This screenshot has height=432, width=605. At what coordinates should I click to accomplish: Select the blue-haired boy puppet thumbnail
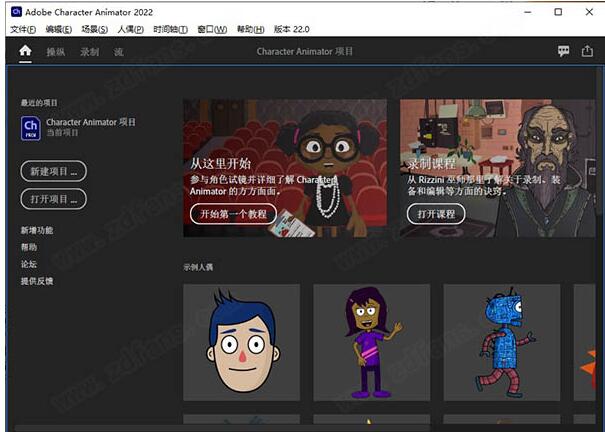tap(242, 343)
